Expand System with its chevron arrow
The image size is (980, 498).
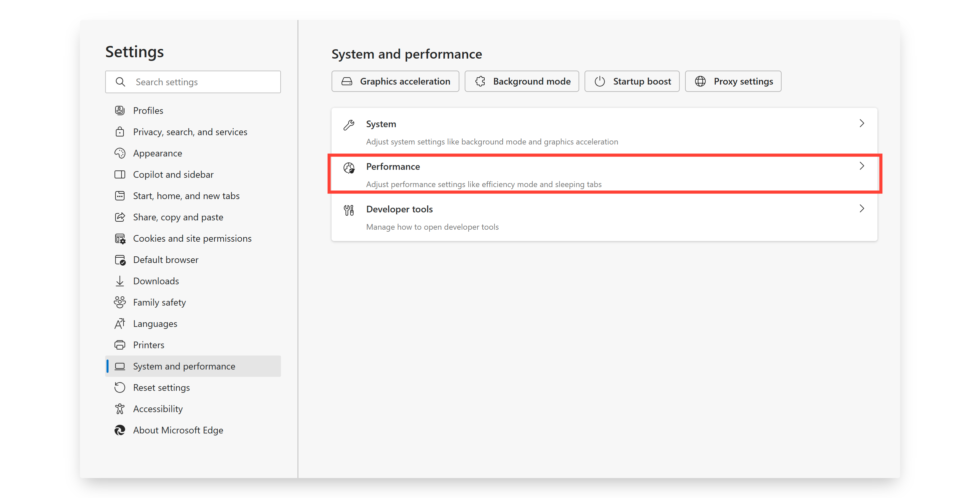point(862,124)
